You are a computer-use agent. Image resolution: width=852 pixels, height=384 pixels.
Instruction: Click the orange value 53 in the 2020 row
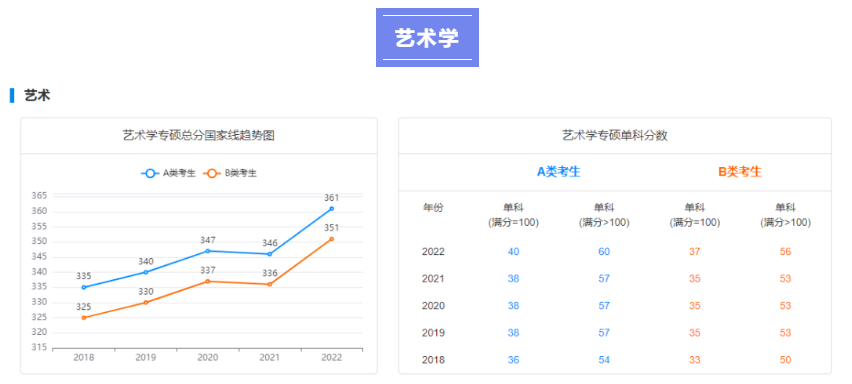785,306
